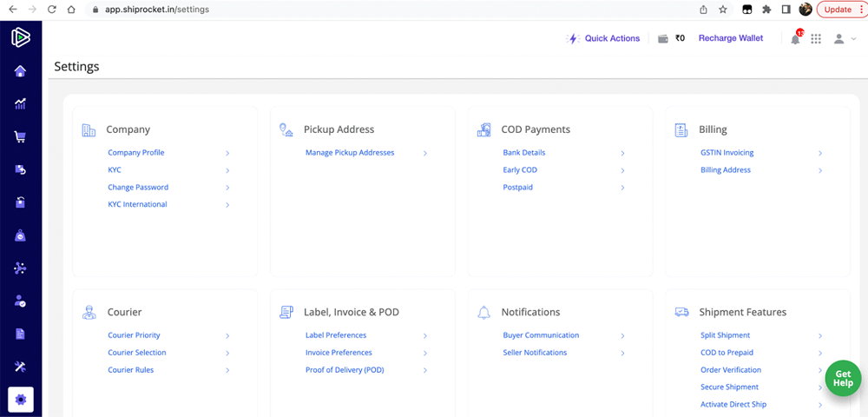This screenshot has width=868, height=417.
Task: Open the Courier Priority settings
Action: click(134, 335)
